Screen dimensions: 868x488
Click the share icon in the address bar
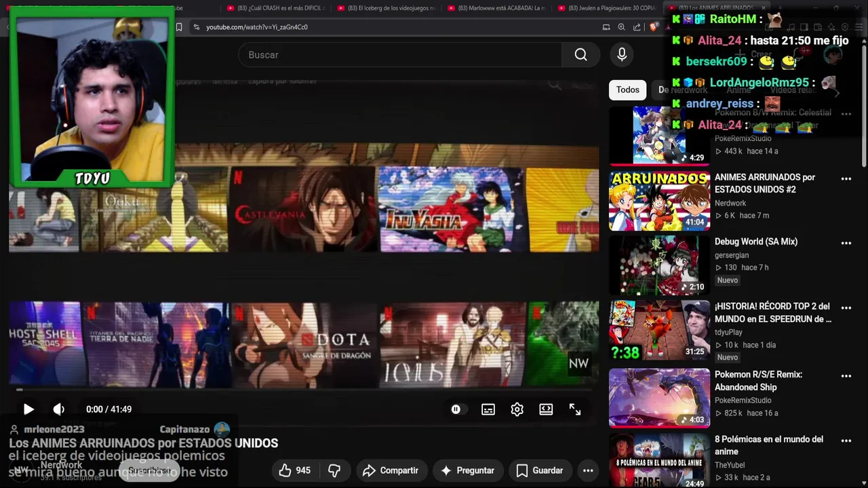(637, 27)
